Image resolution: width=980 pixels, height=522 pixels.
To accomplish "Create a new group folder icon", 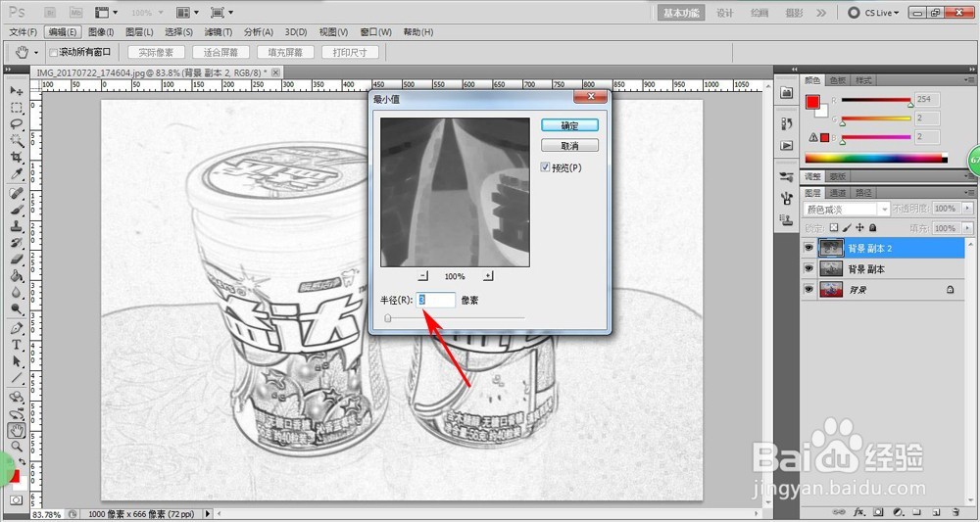I will (917, 512).
